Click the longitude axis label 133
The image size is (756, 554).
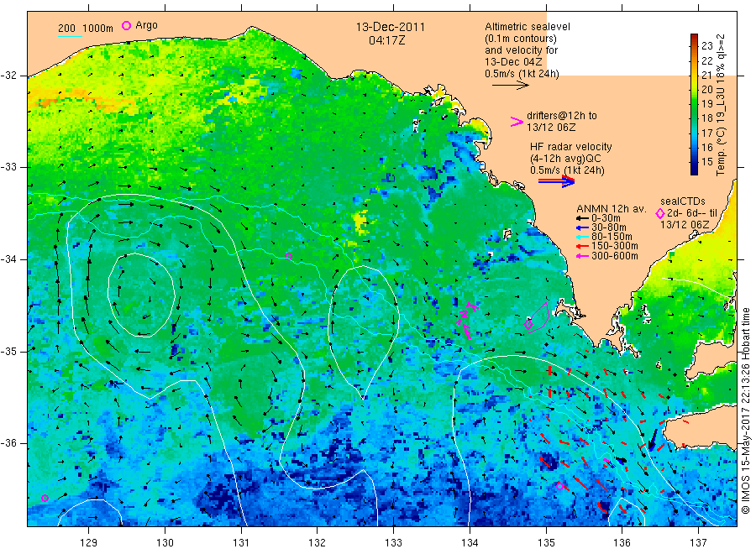tap(393, 543)
